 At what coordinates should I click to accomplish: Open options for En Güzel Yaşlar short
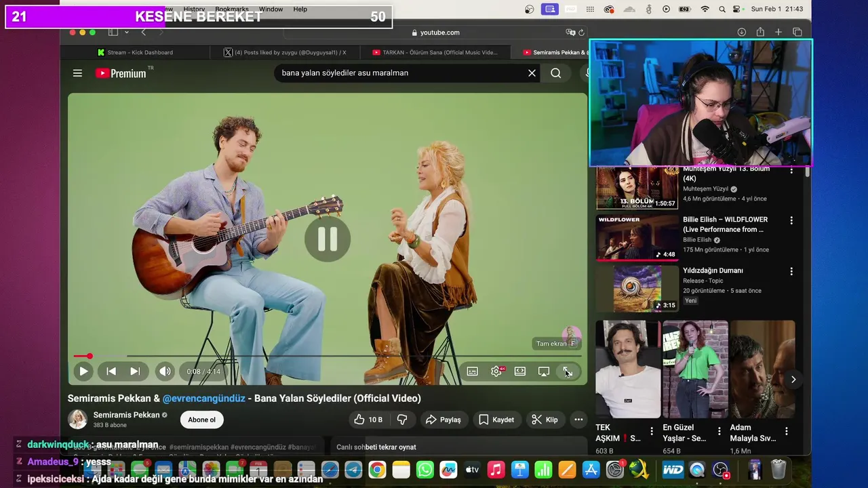click(x=719, y=431)
